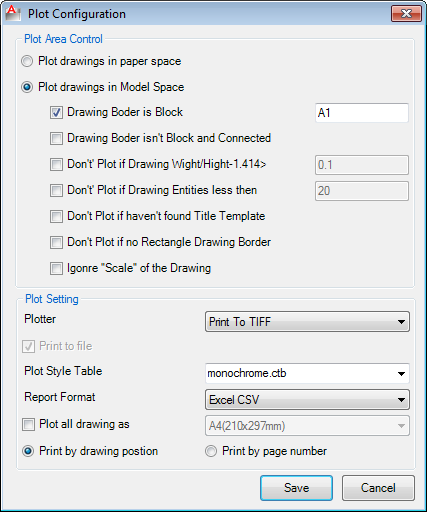Tick Don't Plot if Drawing Entities less then
427x512 pixels.
56,190
